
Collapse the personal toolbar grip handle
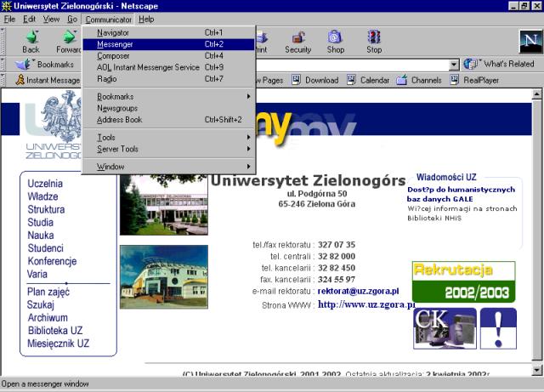pos(3,80)
